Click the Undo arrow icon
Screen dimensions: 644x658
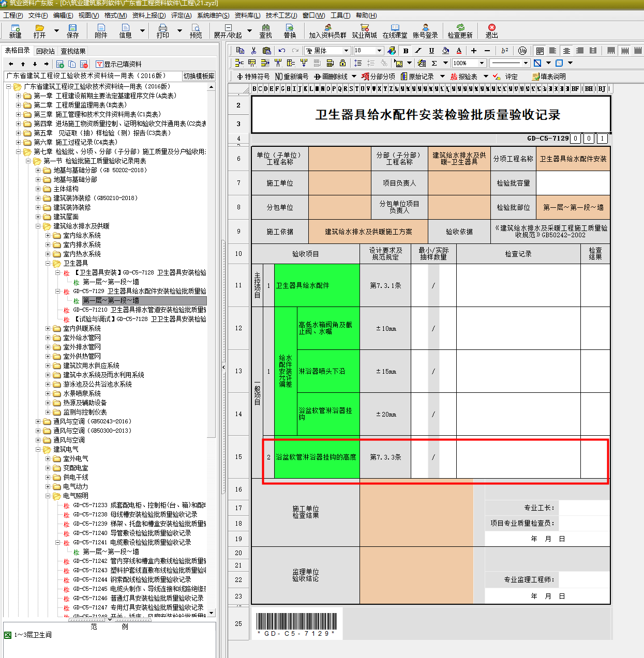(x=282, y=50)
